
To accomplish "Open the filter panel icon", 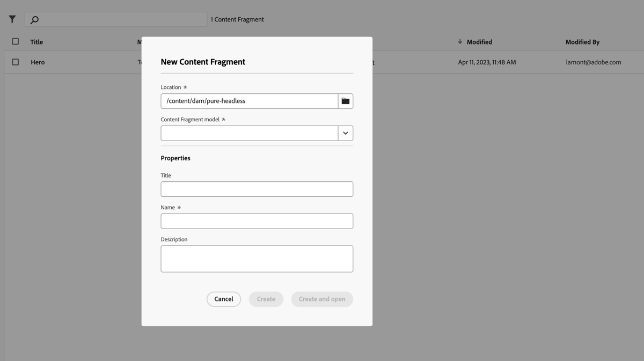I will click(12, 19).
